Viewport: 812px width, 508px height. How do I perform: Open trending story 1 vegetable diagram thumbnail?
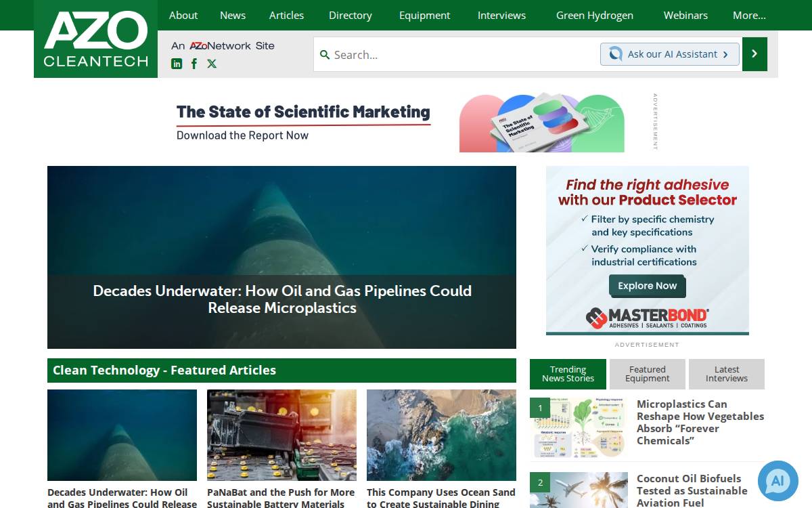(579, 428)
